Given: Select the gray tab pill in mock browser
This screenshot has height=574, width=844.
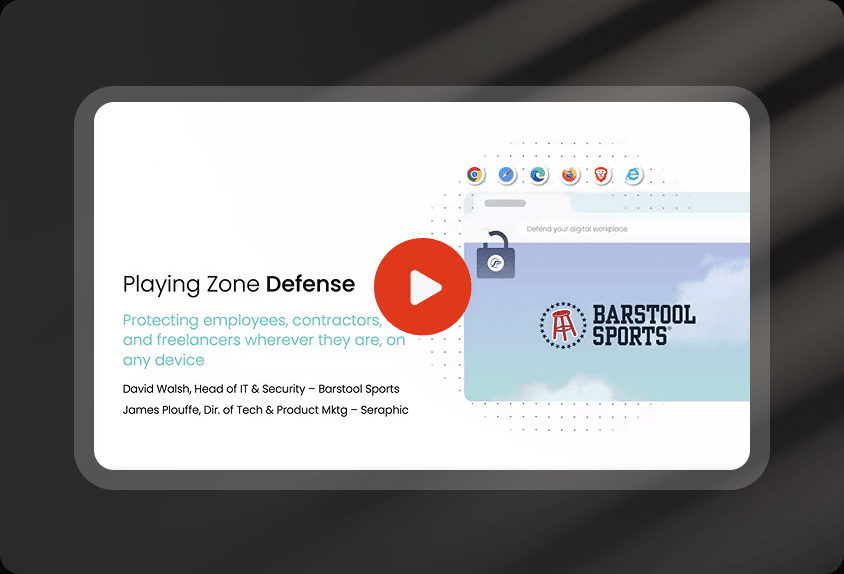Looking at the screenshot, I should click(x=505, y=203).
